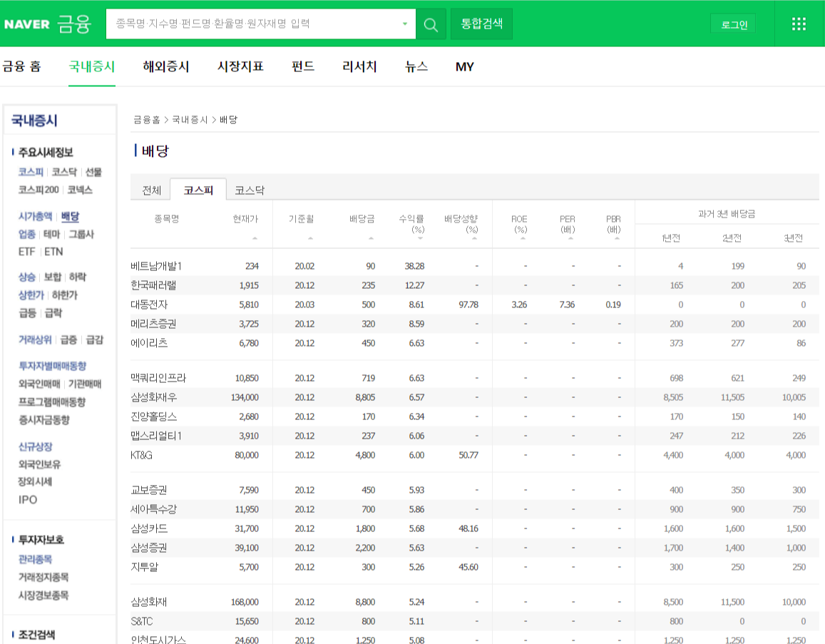Open 맥쿼리인프라 stock link
This screenshot has height=644, width=825.
pos(158,378)
